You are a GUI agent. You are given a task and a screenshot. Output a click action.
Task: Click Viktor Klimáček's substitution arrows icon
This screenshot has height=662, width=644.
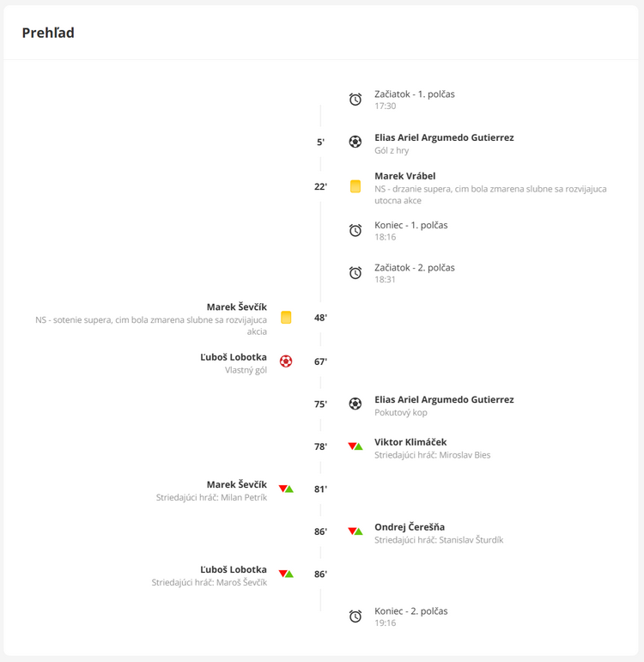355,446
